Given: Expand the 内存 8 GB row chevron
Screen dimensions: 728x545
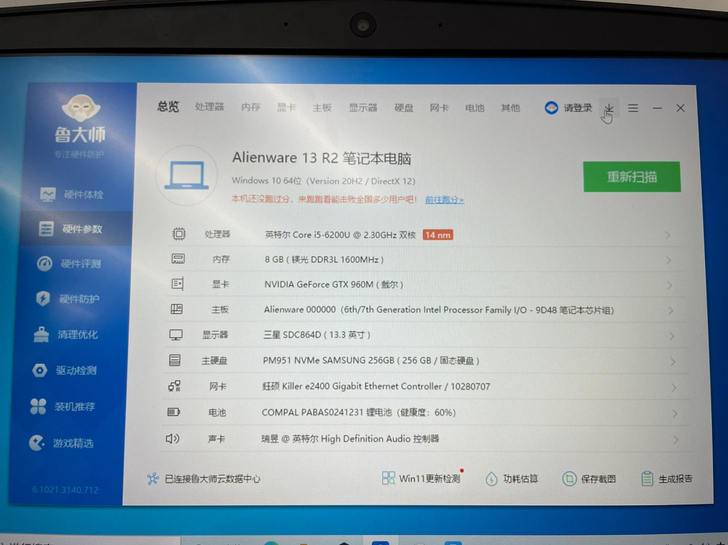Looking at the screenshot, I should (x=669, y=260).
